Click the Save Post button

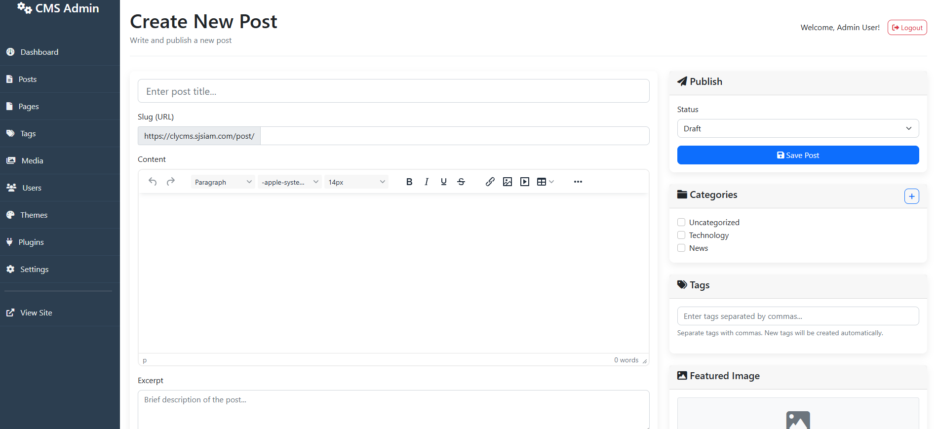797,155
